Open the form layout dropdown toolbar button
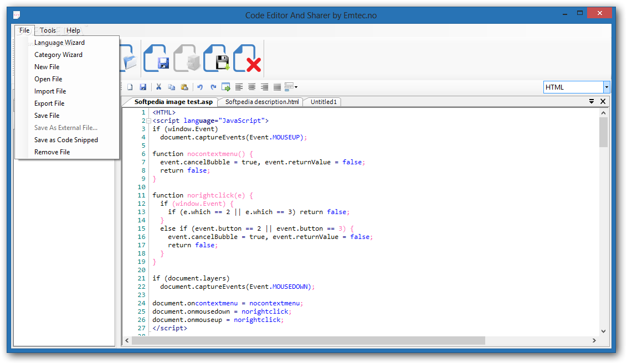This screenshot has height=364, width=627. 291,87
